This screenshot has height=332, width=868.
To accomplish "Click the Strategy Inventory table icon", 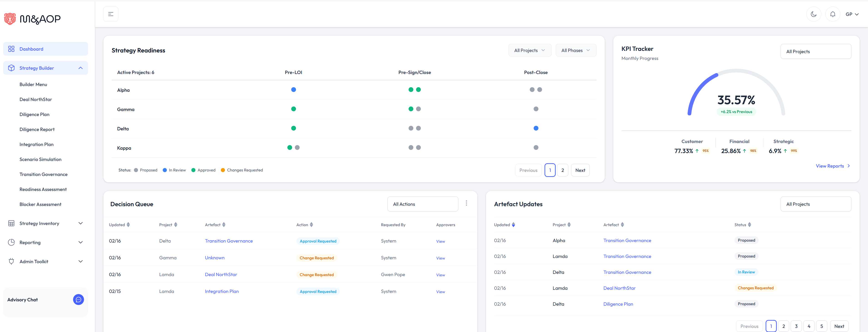I will (x=11, y=223).
